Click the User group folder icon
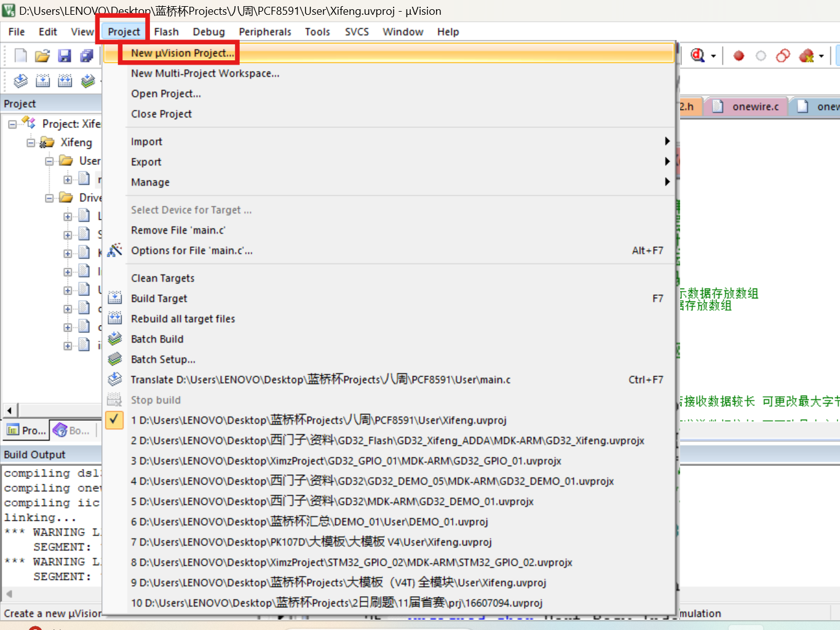The height and width of the screenshot is (630, 840). point(66,161)
